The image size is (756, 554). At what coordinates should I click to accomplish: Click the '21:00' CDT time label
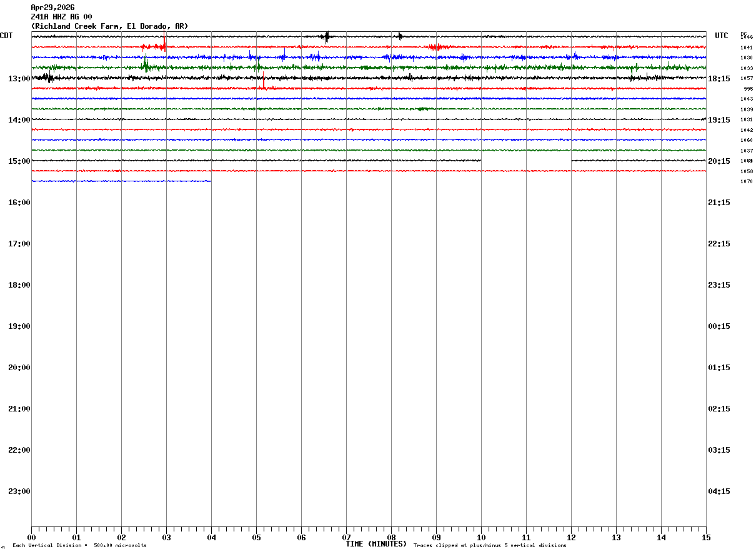tap(19, 409)
